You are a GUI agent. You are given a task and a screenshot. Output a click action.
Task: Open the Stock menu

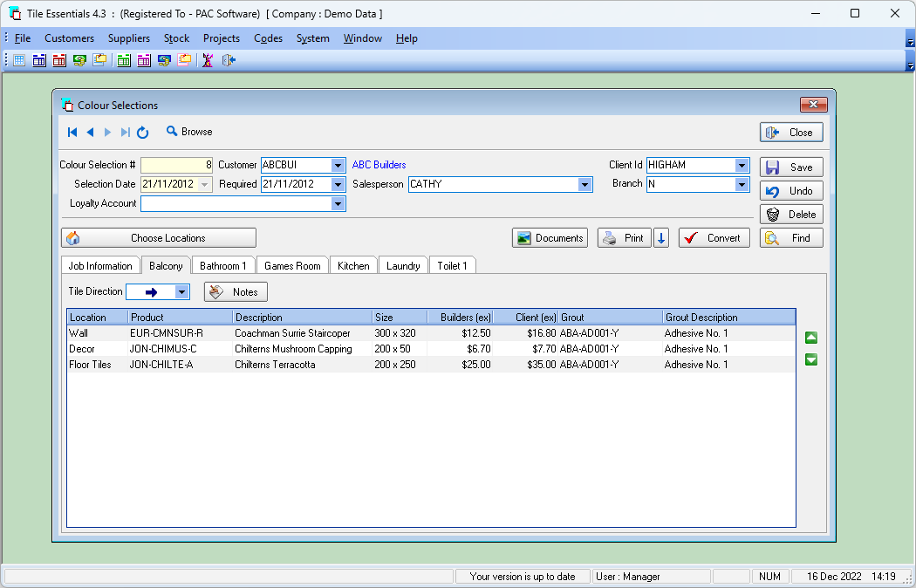pyautogui.click(x=176, y=38)
